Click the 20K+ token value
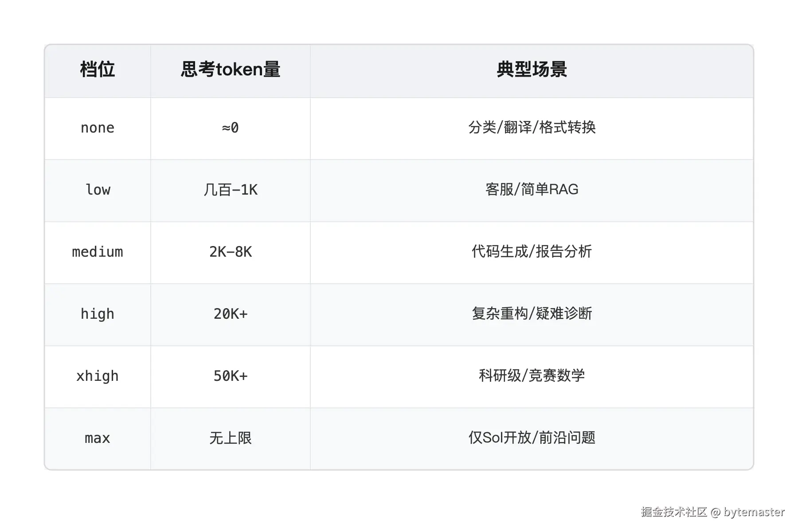 coord(231,314)
